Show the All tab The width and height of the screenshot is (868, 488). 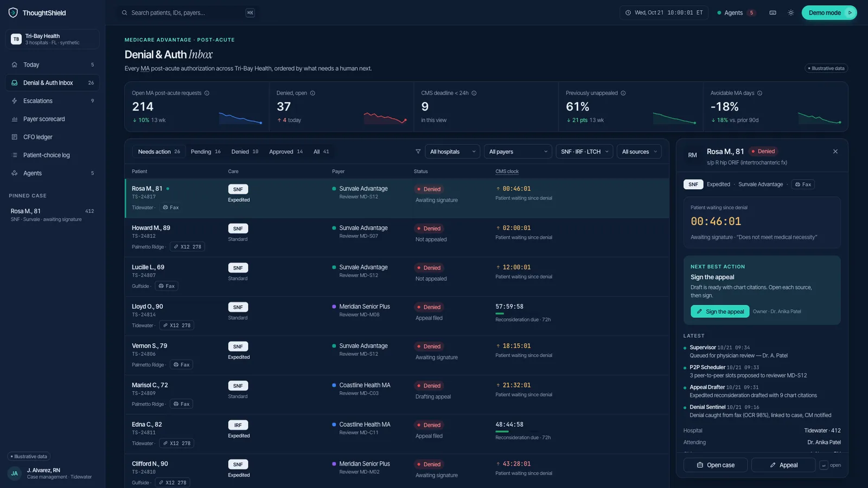click(x=321, y=152)
